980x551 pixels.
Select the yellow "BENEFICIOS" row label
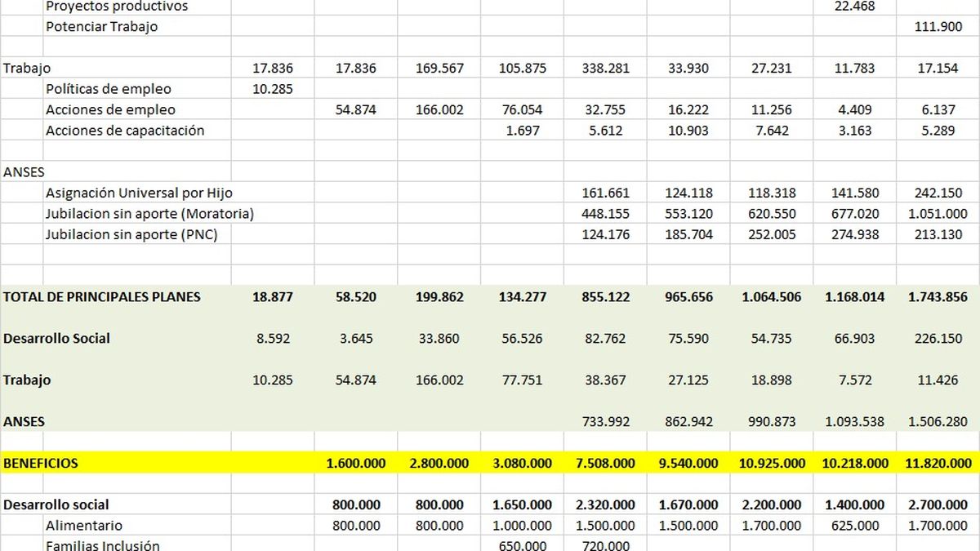[41, 463]
